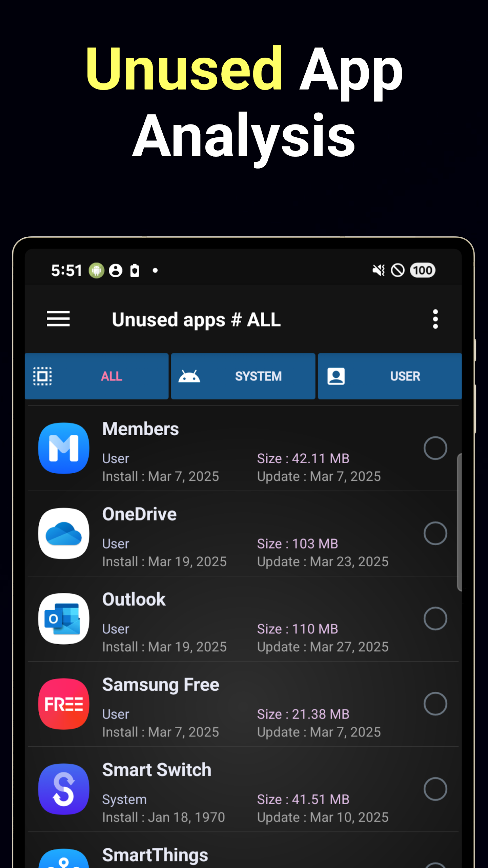Tap the Smart Switch app icon
The height and width of the screenshot is (868, 488).
pyautogui.click(x=64, y=789)
